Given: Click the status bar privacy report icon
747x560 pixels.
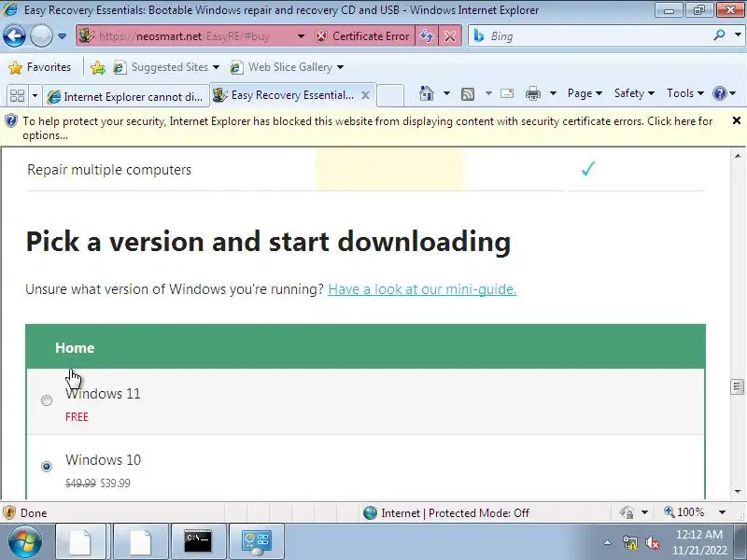Looking at the screenshot, I should click(x=627, y=512).
